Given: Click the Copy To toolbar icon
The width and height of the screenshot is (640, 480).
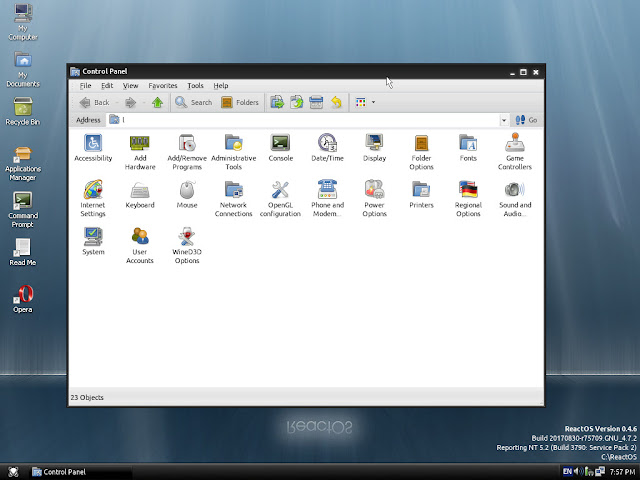Looking at the screenshot, I should 297,102.
